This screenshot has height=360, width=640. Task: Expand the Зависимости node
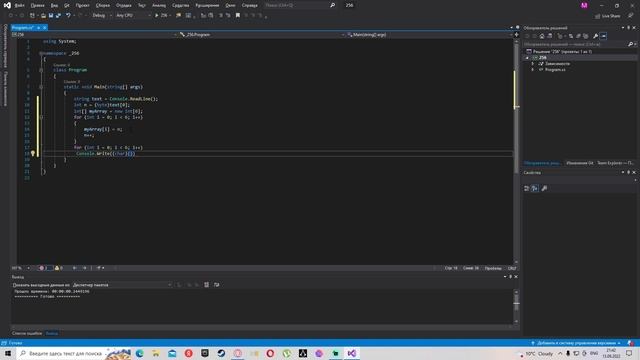click(x=532, y=64)
